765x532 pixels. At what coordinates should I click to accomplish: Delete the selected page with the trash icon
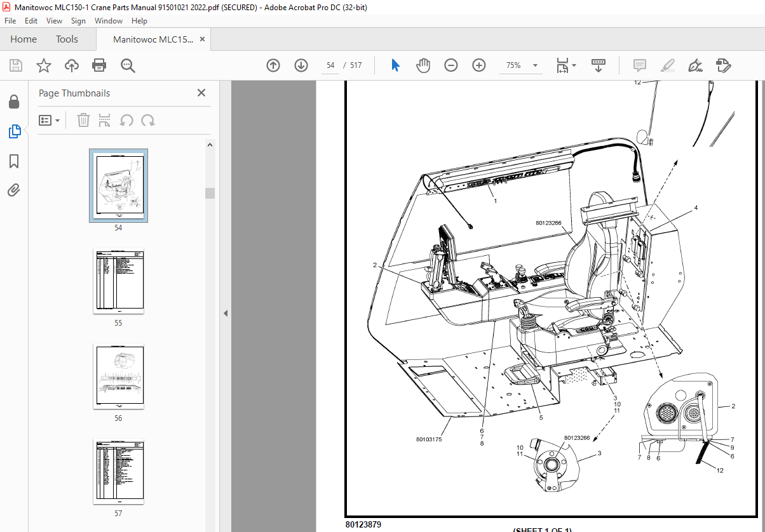coord(83,120)
